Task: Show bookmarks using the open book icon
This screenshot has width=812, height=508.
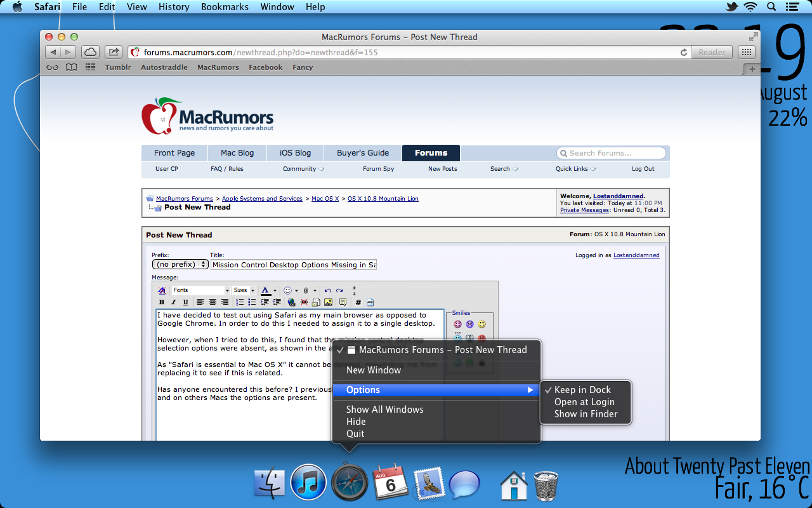Action: click(x=71, y=67)
